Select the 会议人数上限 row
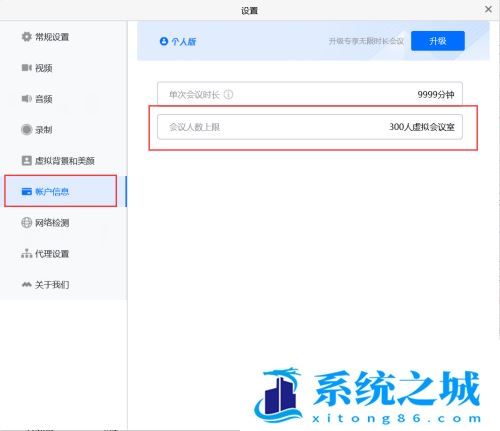 tap(310, 127)
